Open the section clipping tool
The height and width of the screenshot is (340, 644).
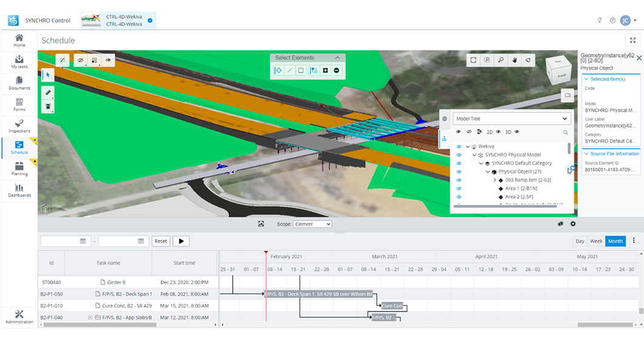[x=47, y=106]
